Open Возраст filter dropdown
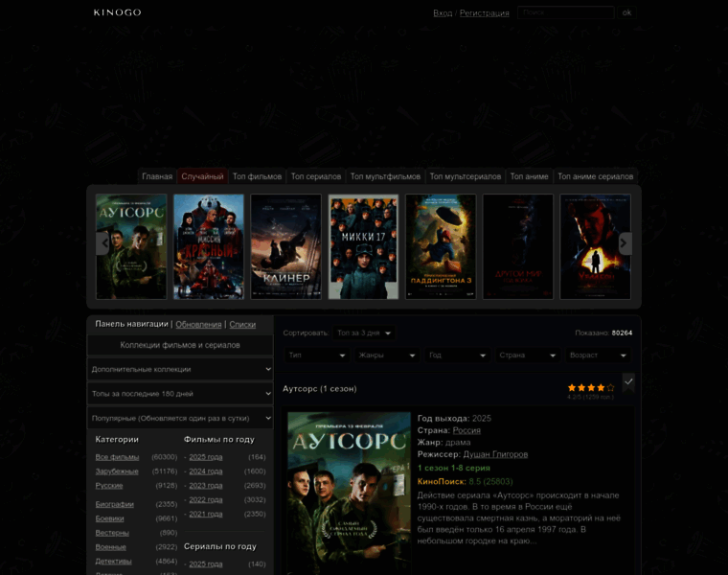This screenshot has height=575, width=728. (x=598, y=356)
